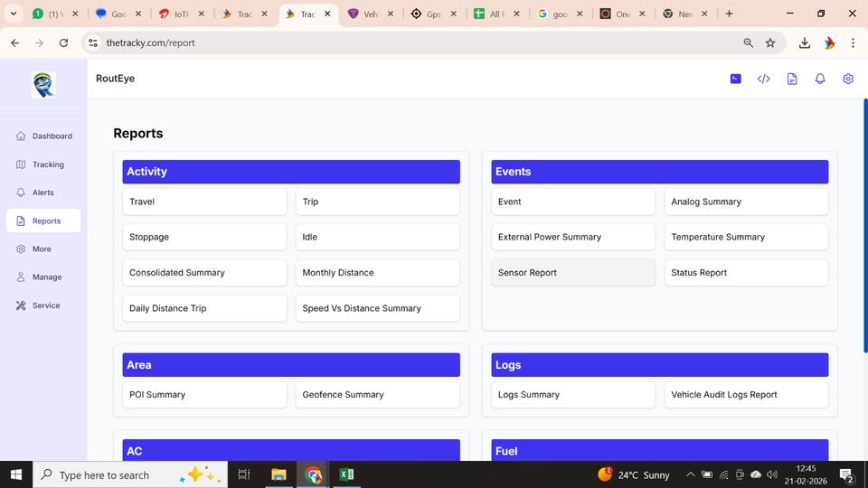Open Chrome three-dot menu
The image size is (868, 488).
[853, 42]
